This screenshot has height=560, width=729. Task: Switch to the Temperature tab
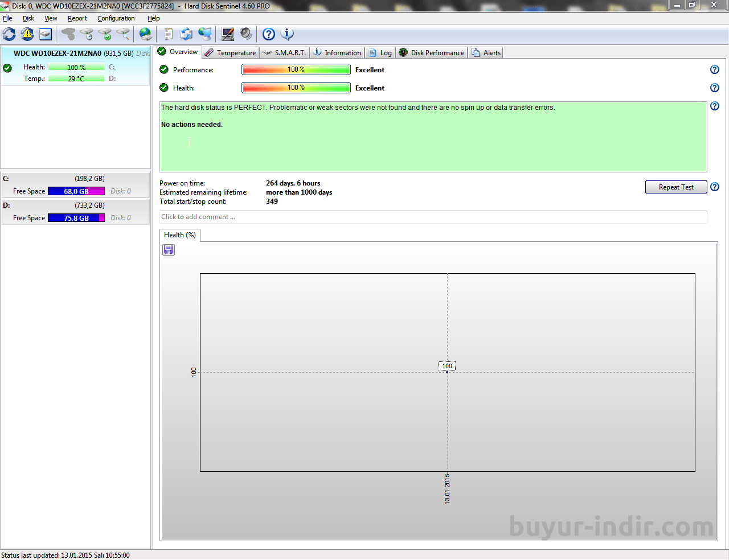(x=231, y=52)
